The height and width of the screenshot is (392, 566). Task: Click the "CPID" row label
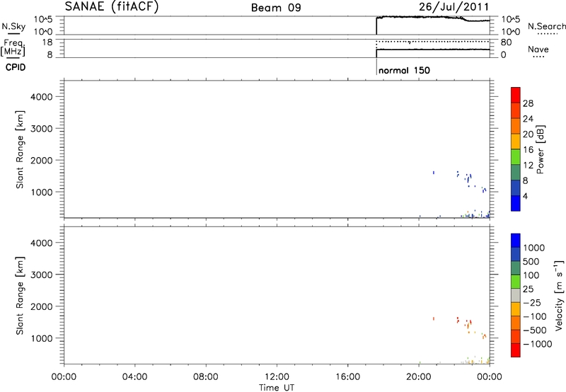pos(16,67)
